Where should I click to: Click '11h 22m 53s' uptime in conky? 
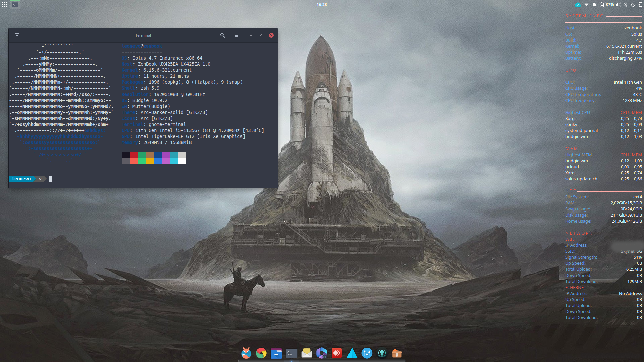[629, 52]
